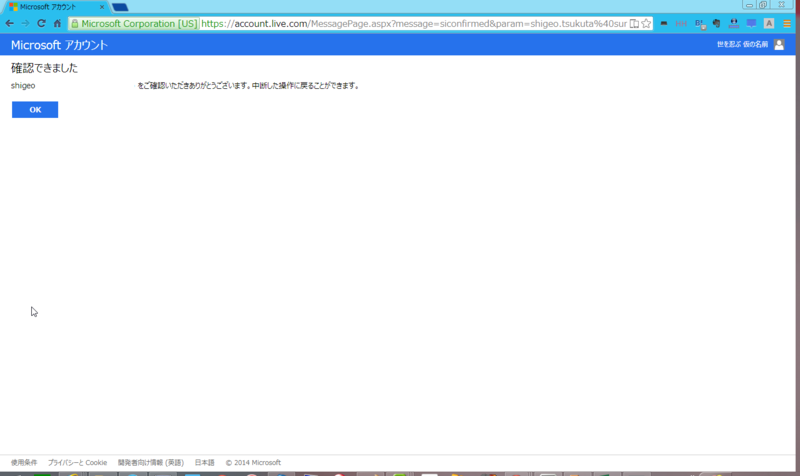Screen dimensions: 800x476
Task: Click the mobile device icon in address bar
Action: click(x=634, y=23)
